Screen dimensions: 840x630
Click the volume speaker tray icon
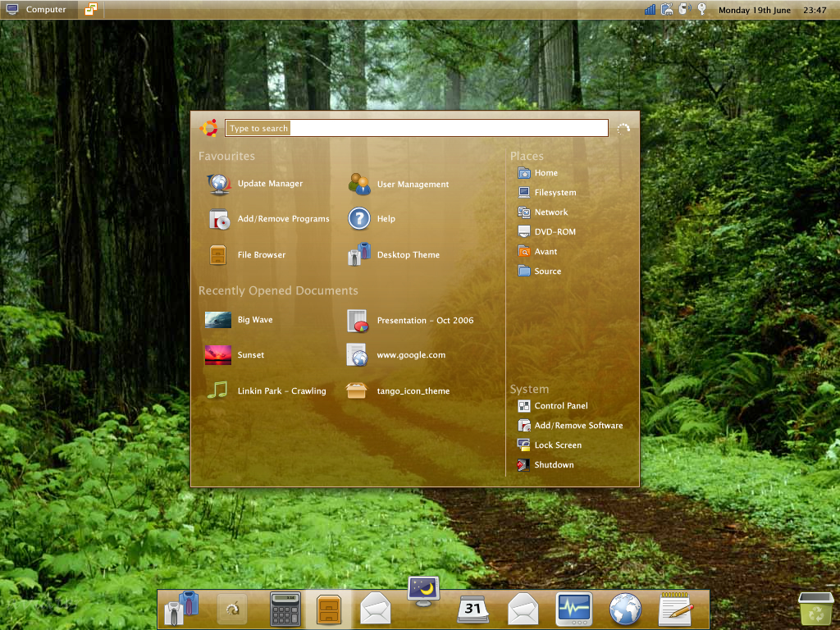point(685,9)
